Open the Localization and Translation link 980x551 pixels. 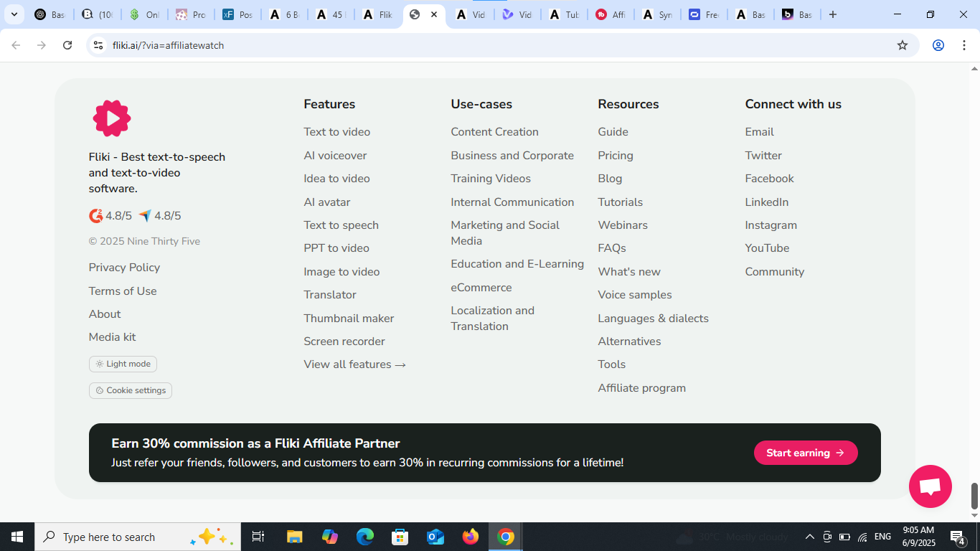[x=493, y=319]
